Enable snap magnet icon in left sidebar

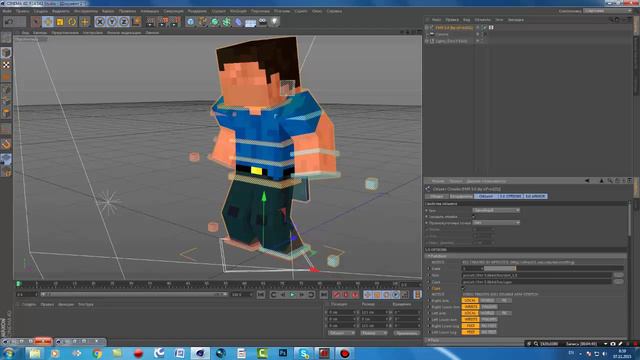6,144
